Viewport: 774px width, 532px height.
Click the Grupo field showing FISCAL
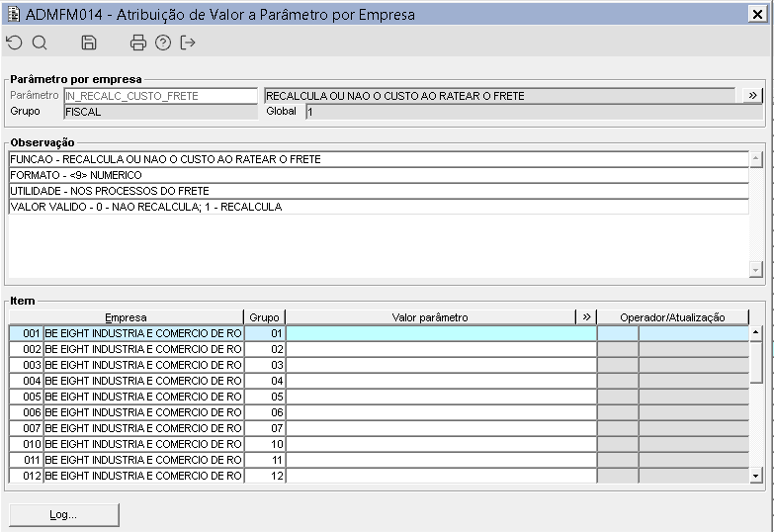click(161, 112)
